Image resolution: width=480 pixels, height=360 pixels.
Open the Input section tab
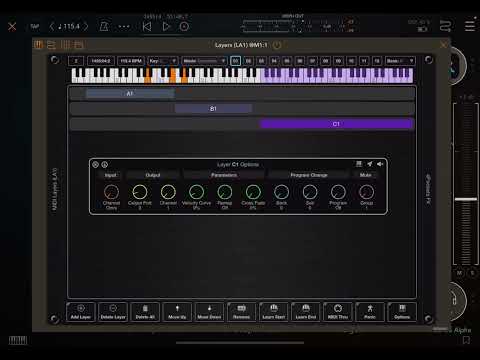[111, 175]
